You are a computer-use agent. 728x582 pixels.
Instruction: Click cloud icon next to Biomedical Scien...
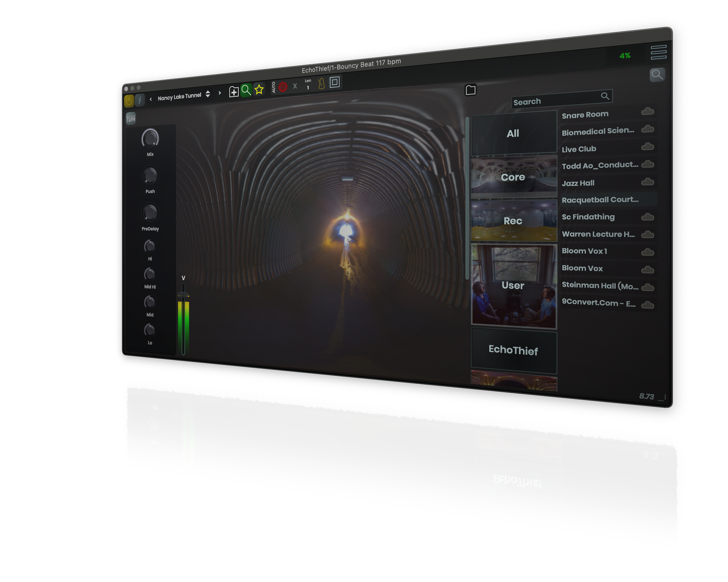[x=648, y=129]
